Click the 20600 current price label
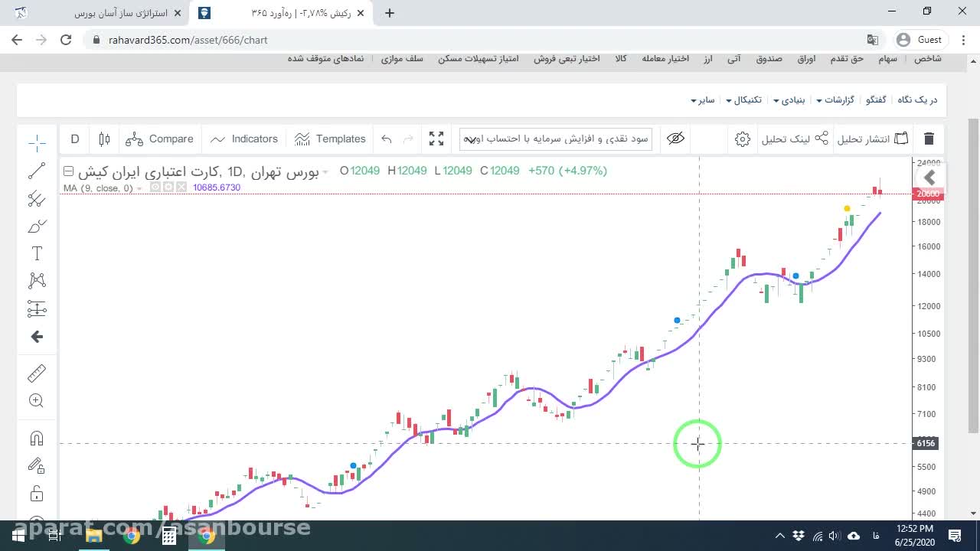Viewport: 980px width, 551px height. point(928,194)
